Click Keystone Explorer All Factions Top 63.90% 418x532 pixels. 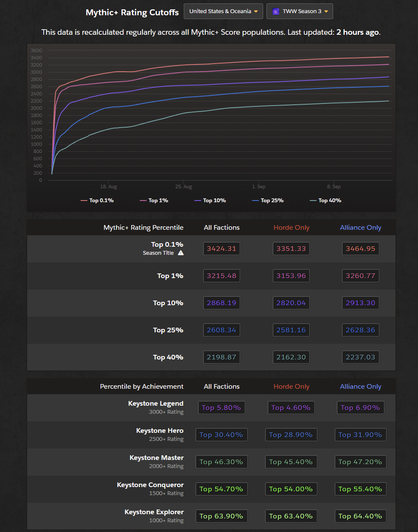pos(222,516)
